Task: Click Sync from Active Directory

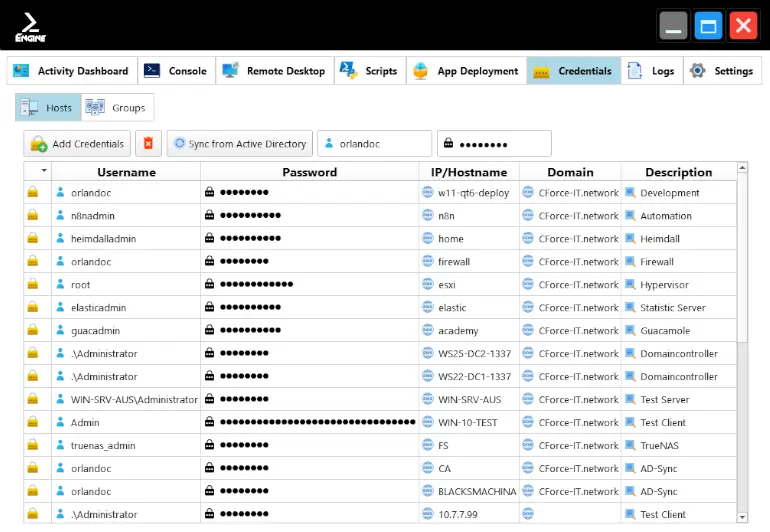Action: [x=239, y=144]
